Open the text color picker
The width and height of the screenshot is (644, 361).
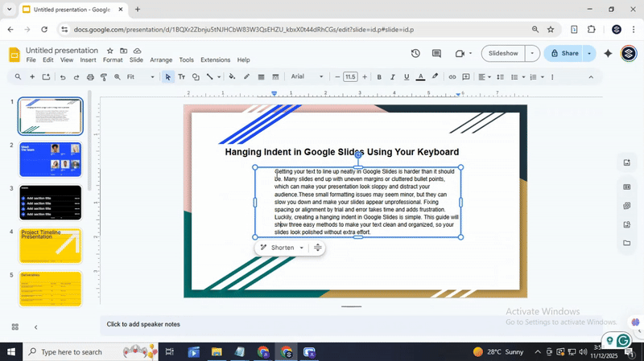(x=419, y=77)
